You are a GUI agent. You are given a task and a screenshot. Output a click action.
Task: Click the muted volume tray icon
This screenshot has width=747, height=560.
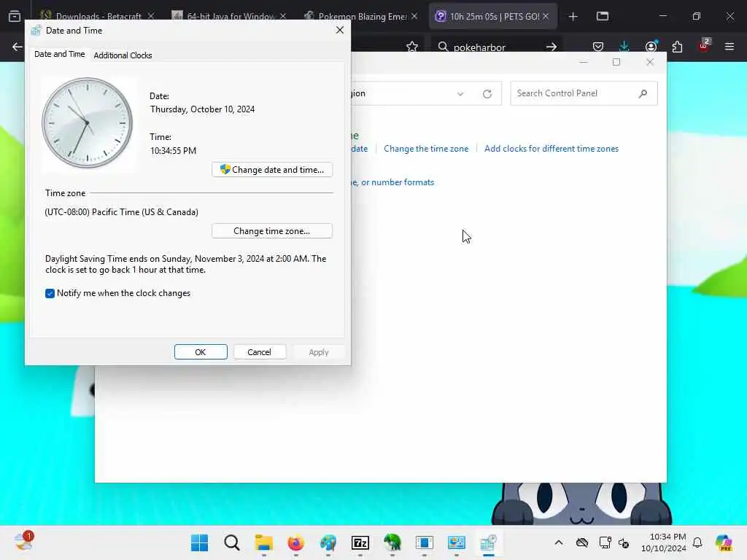624,542
